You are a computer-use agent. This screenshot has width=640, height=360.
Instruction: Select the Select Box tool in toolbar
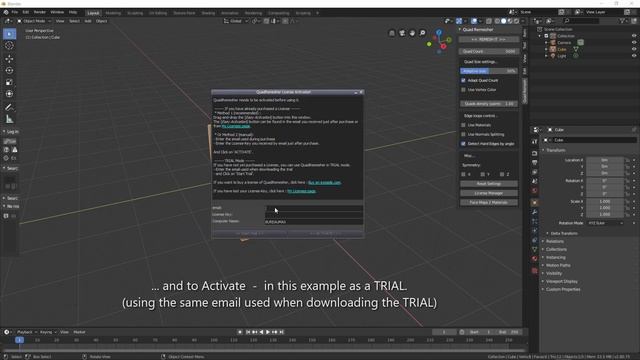(9, 34)
